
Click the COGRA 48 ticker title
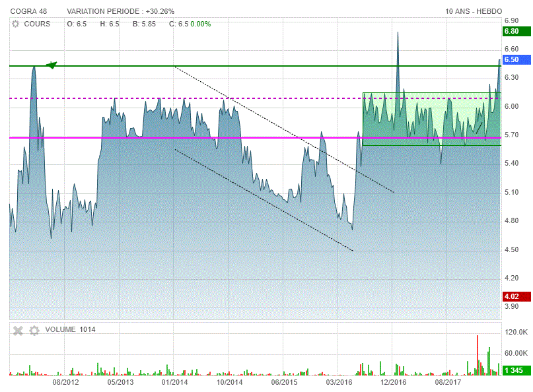pyautogui.click(x=28, y=11)
